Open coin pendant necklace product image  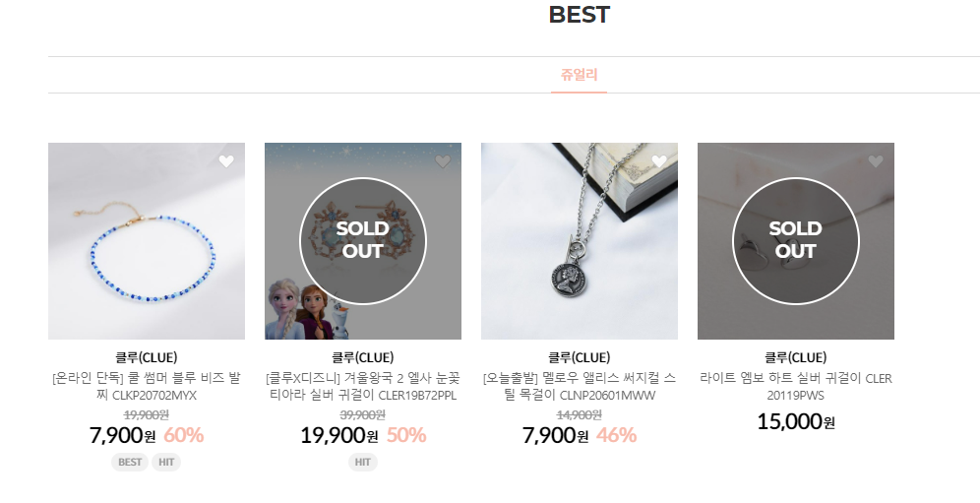580,241
